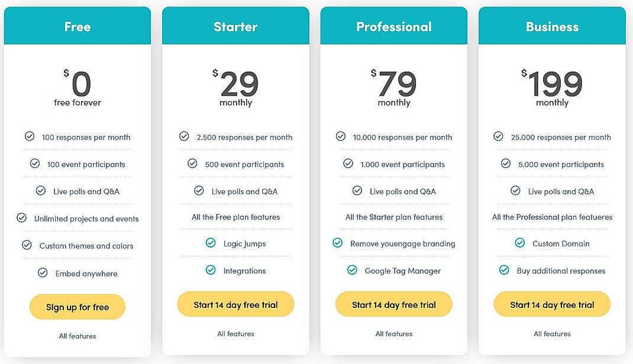Click "Sign up for free"

(x=77, y=307)
